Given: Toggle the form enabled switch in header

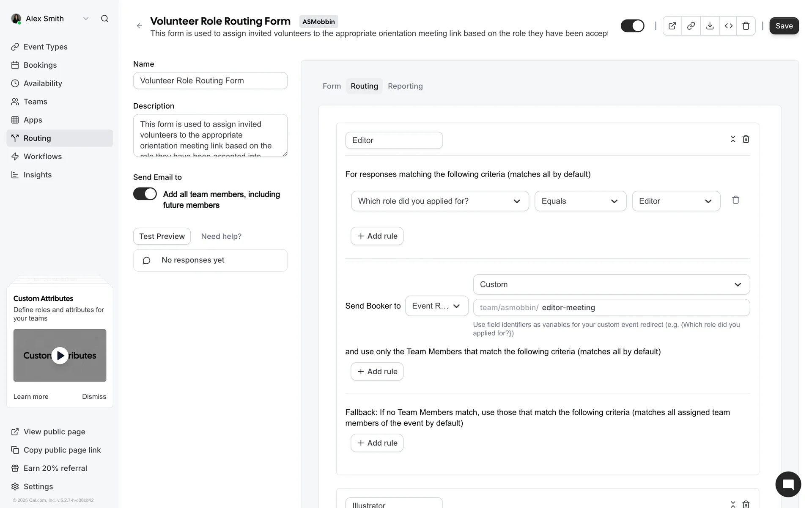Looking at the screenshot, I should [x=632, y=26].
